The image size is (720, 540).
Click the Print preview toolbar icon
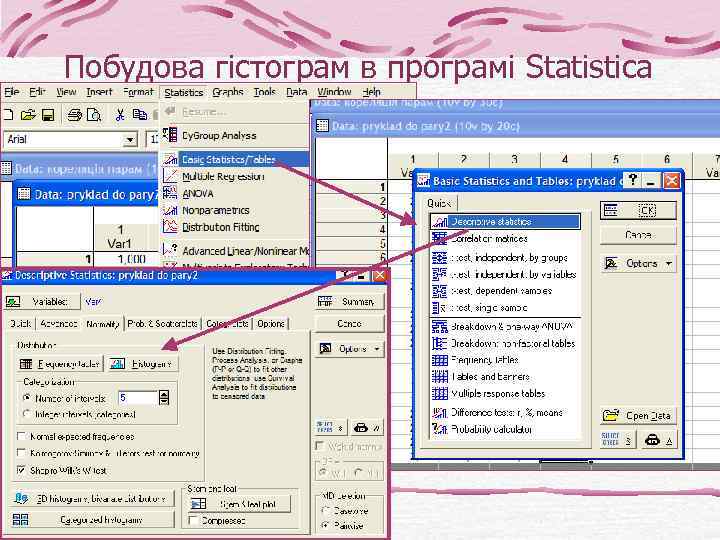pyautogui.click(x=94, y=114)
